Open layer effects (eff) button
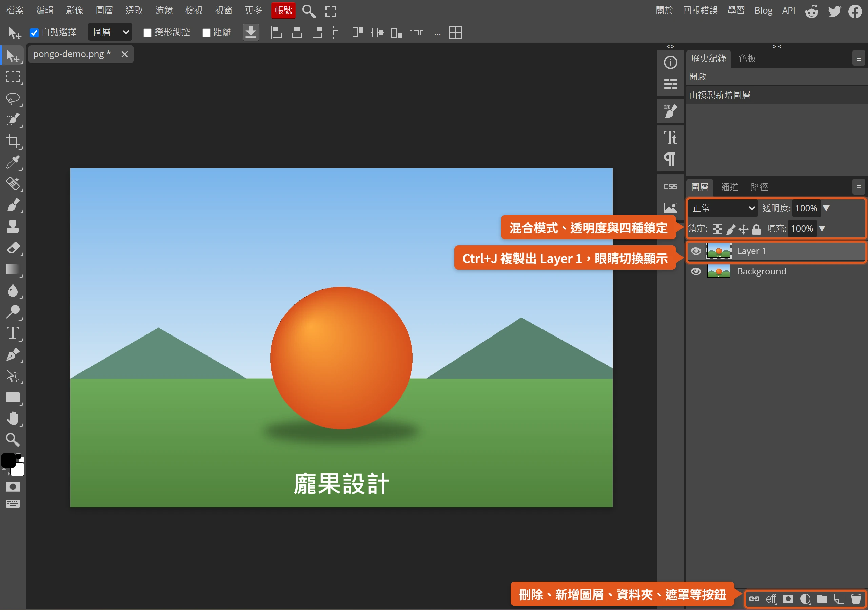Viewport: 868px width, 610px height. [x=771, y=599]
